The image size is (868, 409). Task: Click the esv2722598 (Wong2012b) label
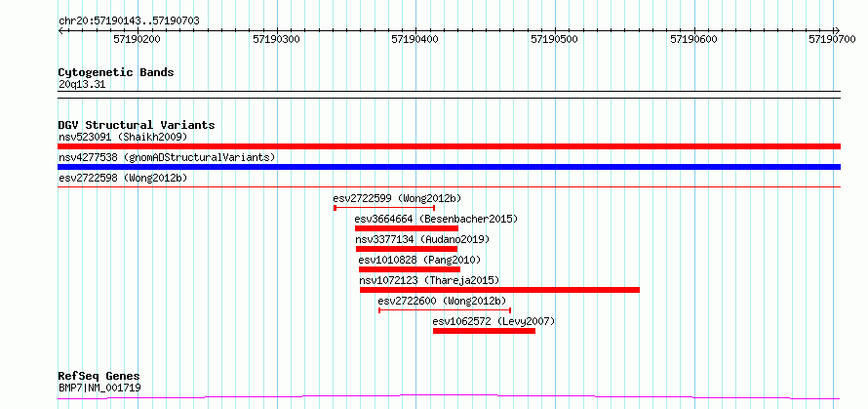coord(123,178)
